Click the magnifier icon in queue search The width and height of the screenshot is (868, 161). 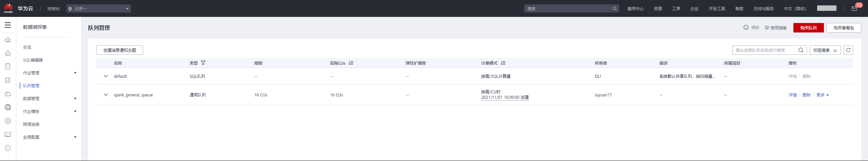point(801,50)
